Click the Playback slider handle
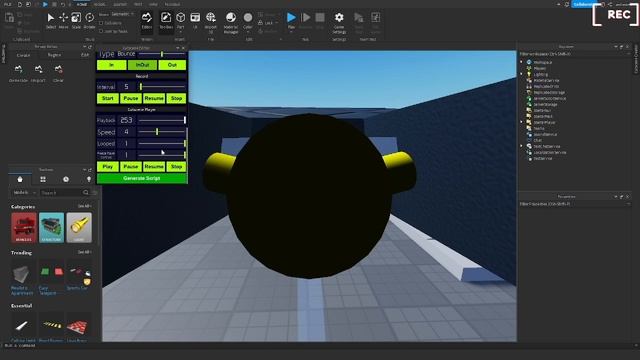The width and height of the screenshot is (640, 360). click(184, 120)
